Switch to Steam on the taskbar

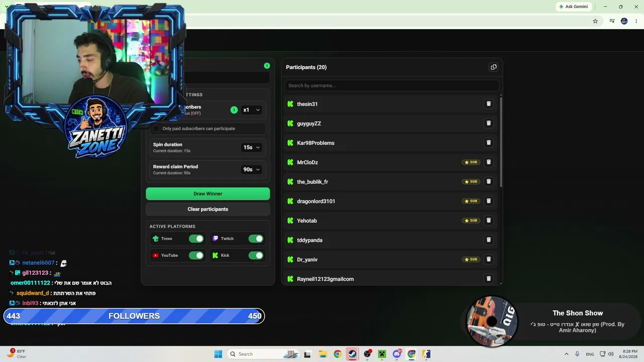pyautogui.click(x=352, y=354)
